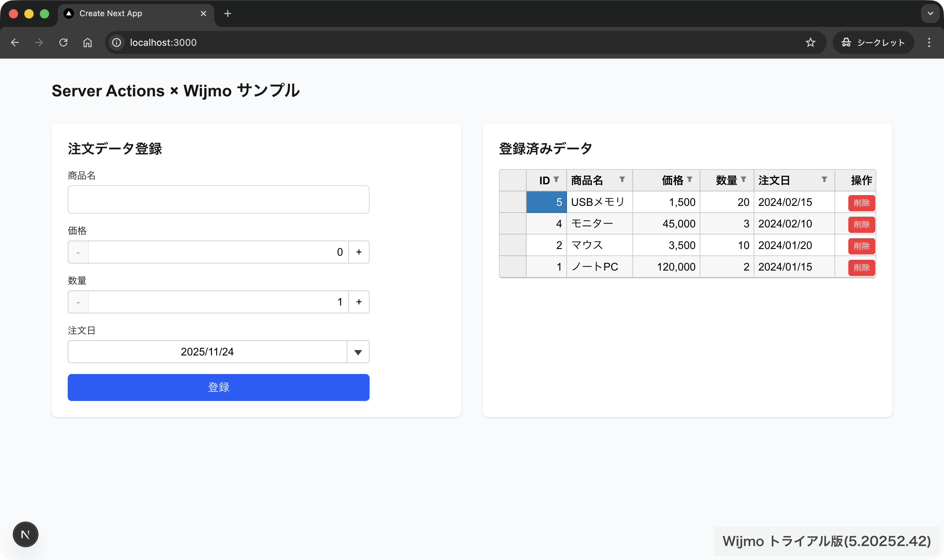The image size is (944, 560).
Task: Open the 数量 column filter icon
Action: (x=743, y=179)
